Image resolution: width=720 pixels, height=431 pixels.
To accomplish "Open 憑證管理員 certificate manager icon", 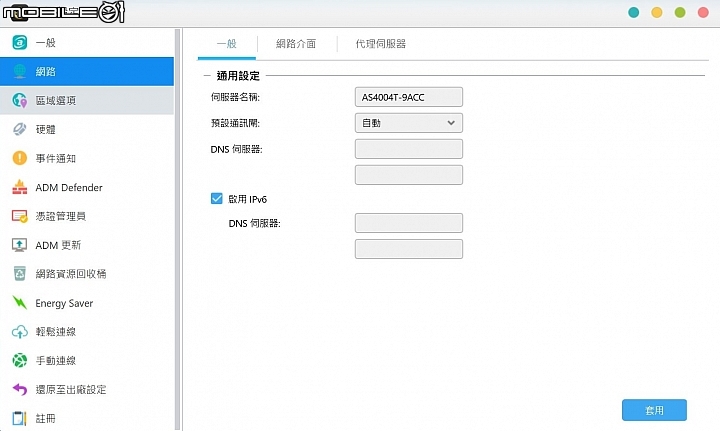I will (x=19, y=216).
